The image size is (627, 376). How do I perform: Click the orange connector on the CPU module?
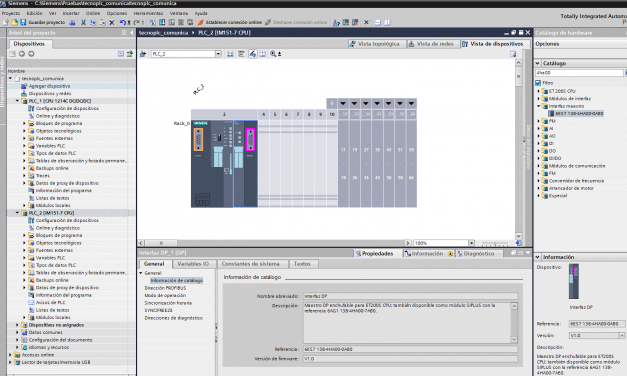pyautogui.click(x=198, y=139)
